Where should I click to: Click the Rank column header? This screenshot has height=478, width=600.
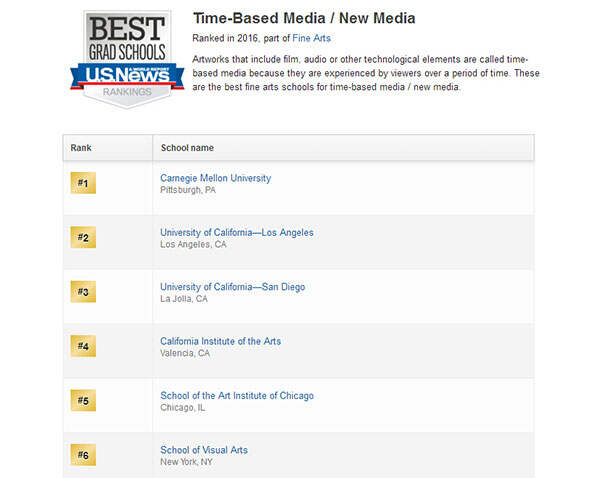[108, 148]
